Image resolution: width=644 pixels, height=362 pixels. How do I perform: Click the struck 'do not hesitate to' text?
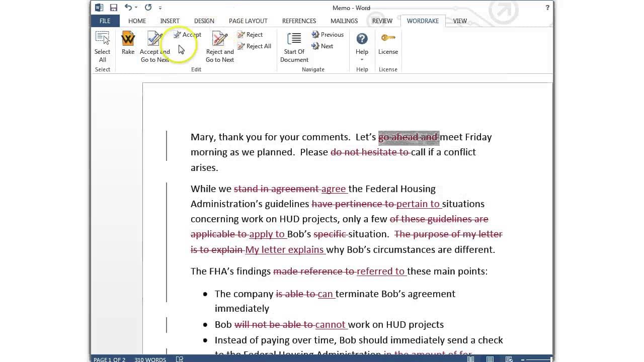tap(370, 152)
